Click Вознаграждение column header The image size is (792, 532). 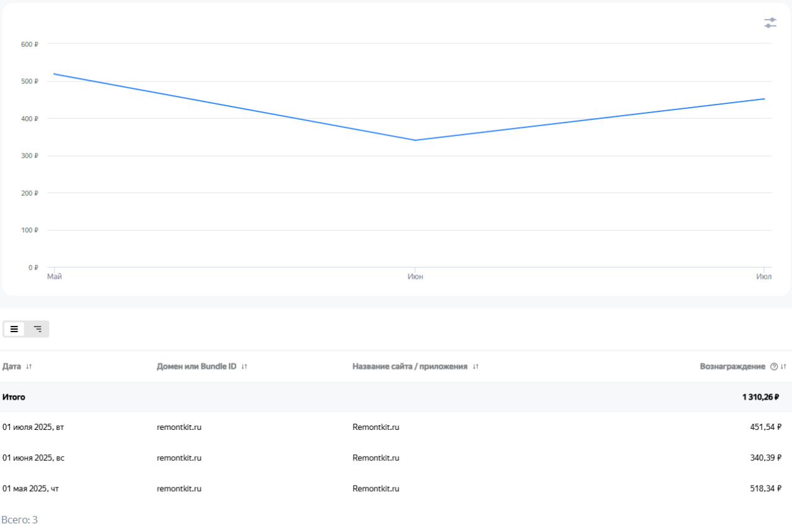733,366
